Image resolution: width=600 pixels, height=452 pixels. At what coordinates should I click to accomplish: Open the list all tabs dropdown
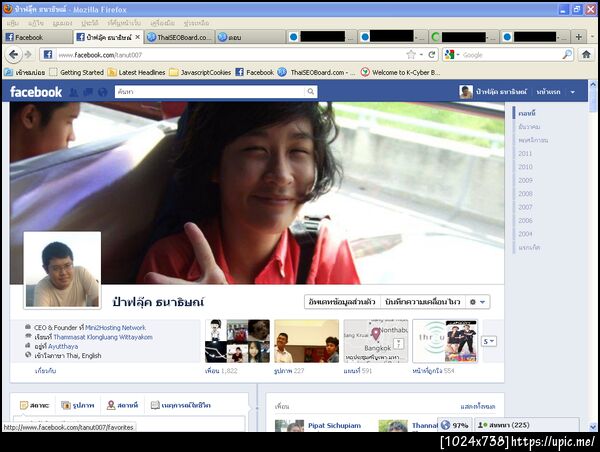(x=592, y=37)
